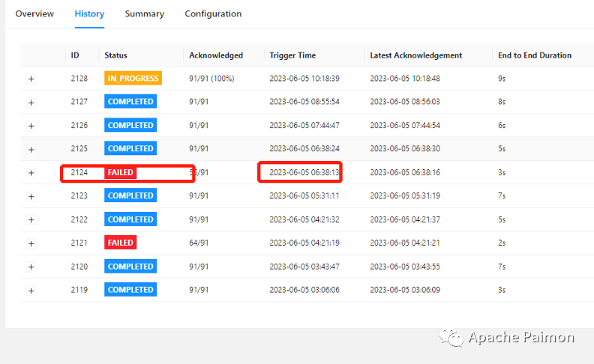Click latest acknowledgement 2023-06-05 06:38:16

[x=405, y=172]
